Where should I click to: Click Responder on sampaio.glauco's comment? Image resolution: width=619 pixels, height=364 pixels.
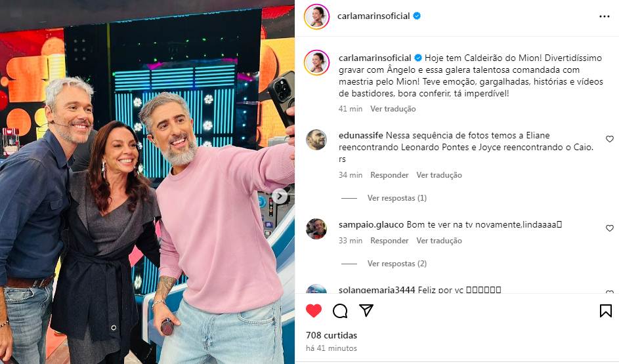click(x=389, y=241)
